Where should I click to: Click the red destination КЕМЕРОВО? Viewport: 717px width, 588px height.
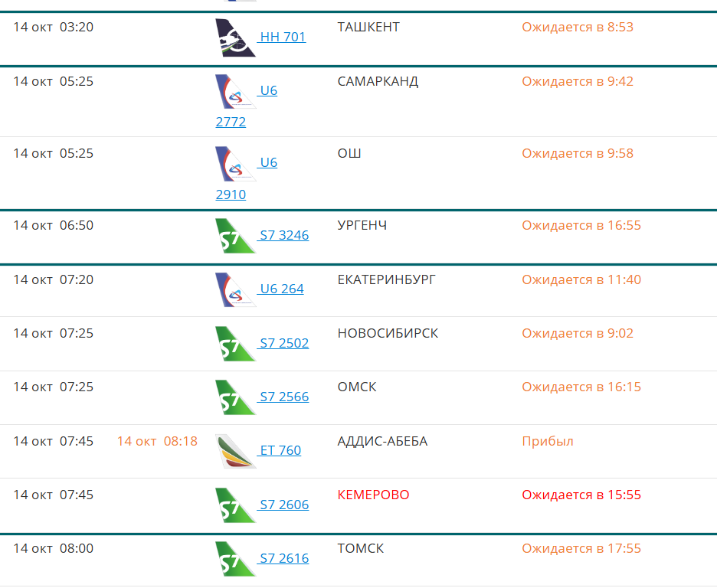pos(374,495)
